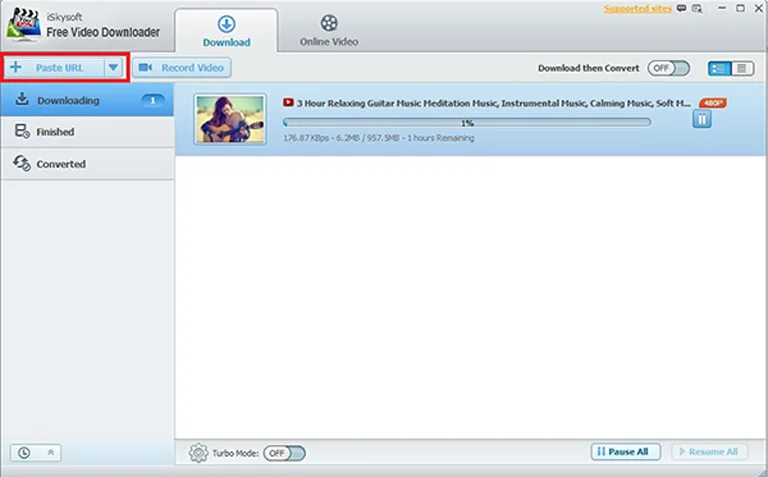Click the YouTube source icon beside title
Image resolution: width=768 pixels, height=477 pixels.
coord(288,102)
